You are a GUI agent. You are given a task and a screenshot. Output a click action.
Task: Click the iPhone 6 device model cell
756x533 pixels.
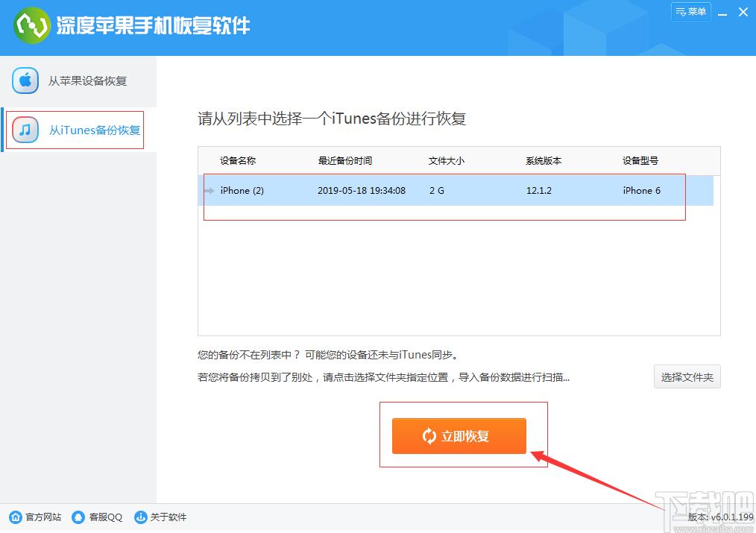click(642, 191)
